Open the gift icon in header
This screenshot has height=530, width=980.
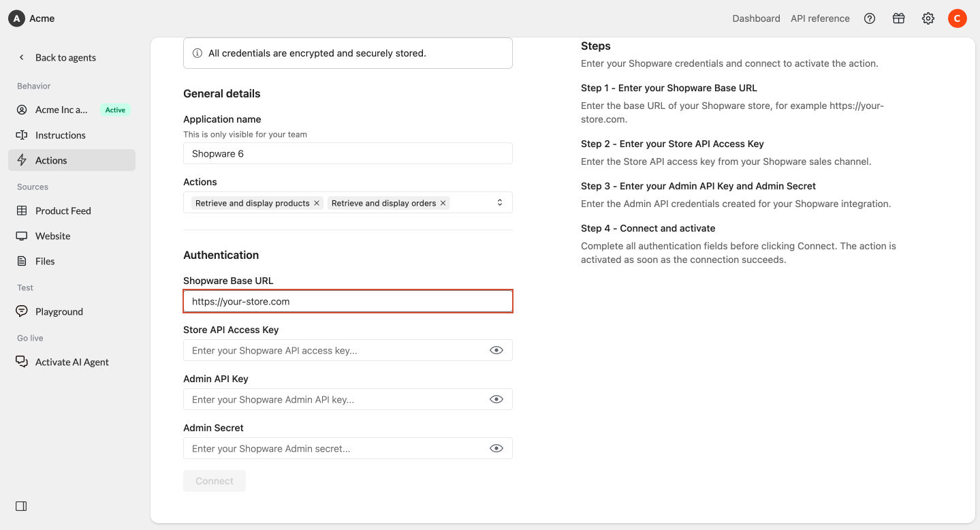point(899,18)
